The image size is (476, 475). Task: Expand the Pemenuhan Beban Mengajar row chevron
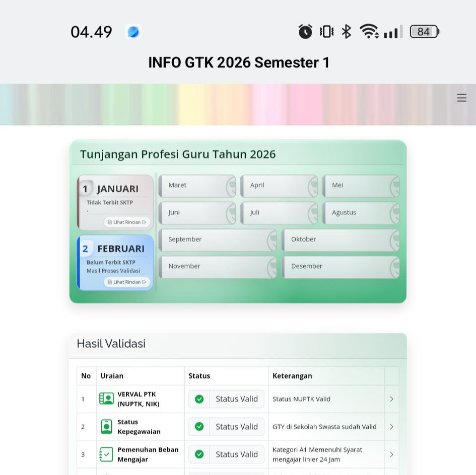tap(391, 454)
